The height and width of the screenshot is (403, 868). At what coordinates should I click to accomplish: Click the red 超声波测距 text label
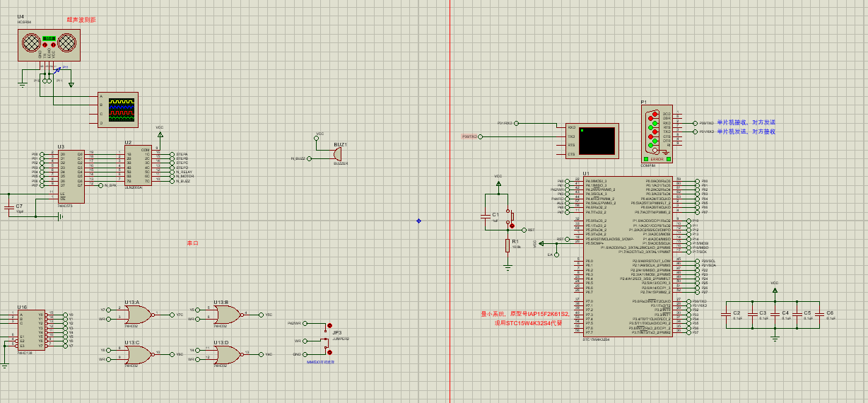point(81,21)
